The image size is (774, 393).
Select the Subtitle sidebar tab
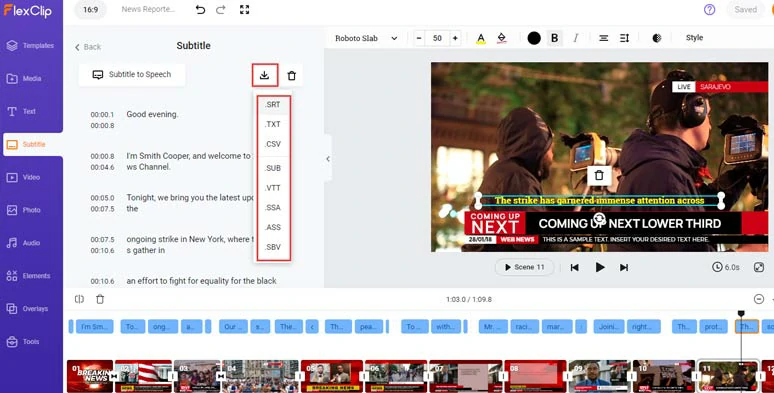33,144
